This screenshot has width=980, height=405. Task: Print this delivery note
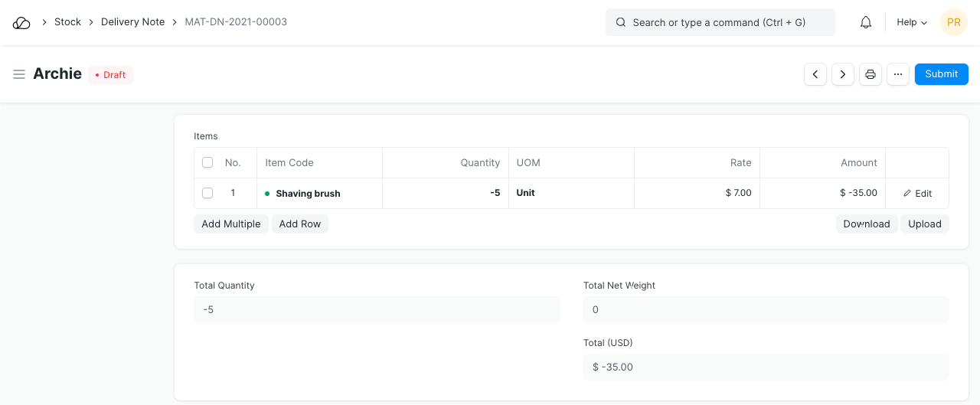click(871, 74)
